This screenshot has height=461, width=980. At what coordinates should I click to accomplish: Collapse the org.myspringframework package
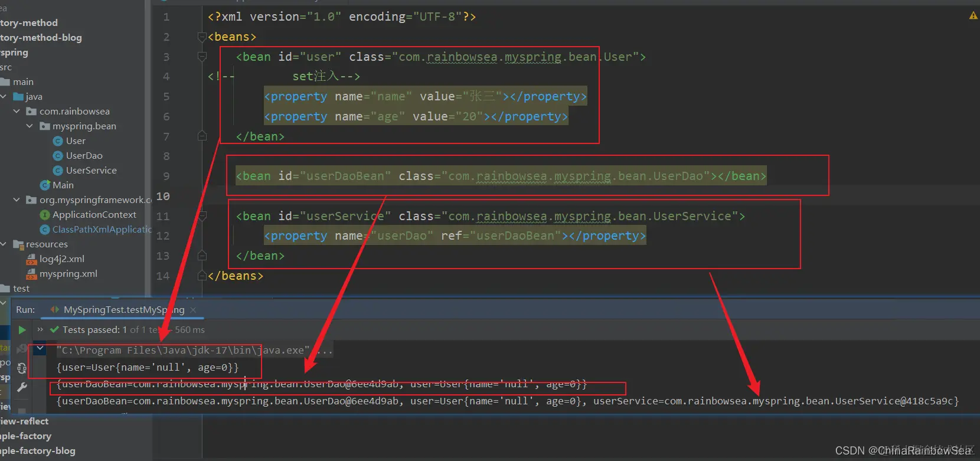(x=17, y=200)
